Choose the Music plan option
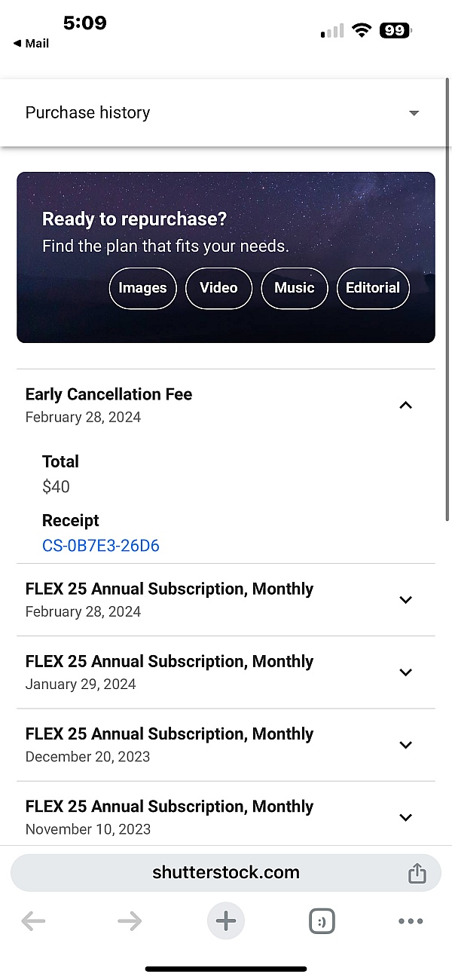The width and height of the screenshot is (452, 980). (294, 288)
